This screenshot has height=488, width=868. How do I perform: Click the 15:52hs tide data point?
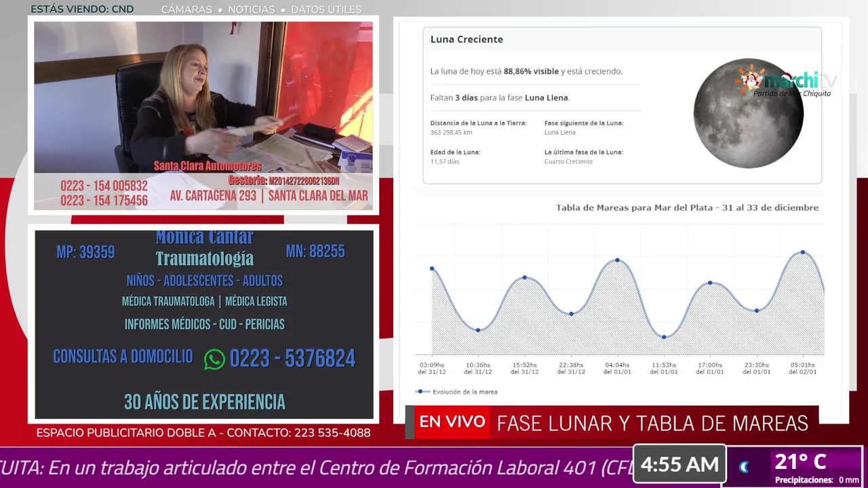(525, 277)
